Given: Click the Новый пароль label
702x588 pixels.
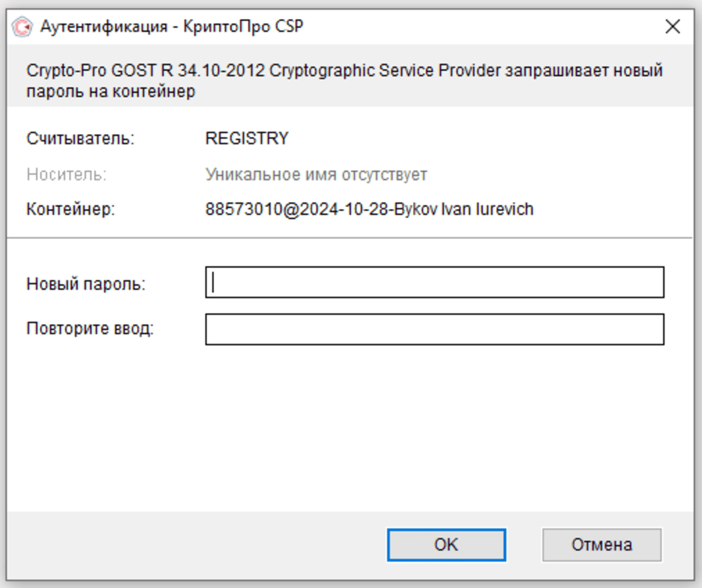Looking at the screenshot, I should 86,284.
